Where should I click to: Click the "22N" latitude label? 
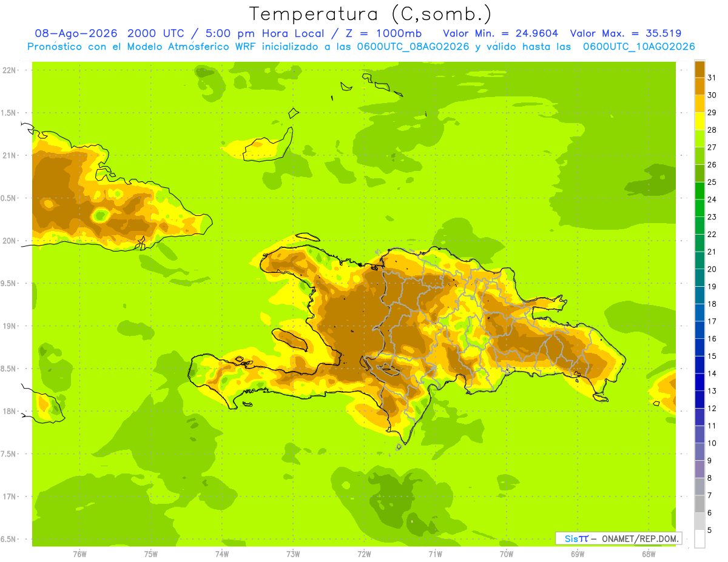coord(10,70)
